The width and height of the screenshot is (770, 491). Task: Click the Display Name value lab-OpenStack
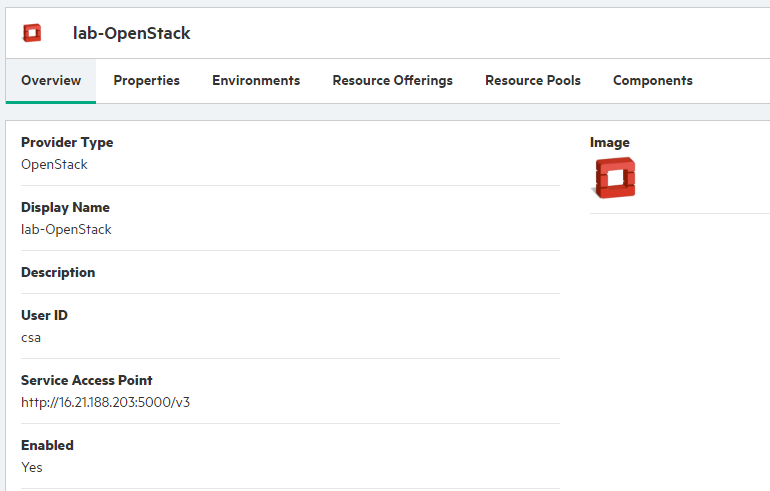click(66, 229)
